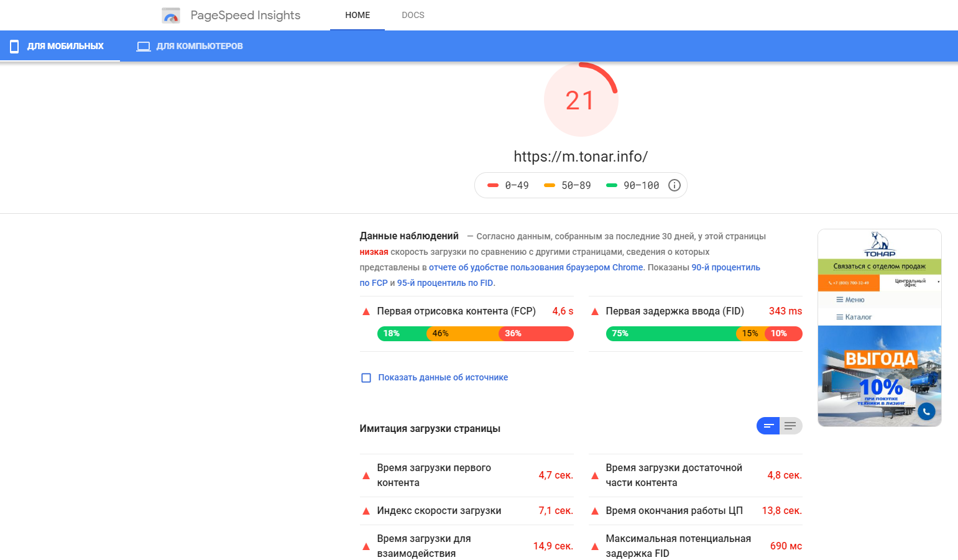The height and width of the screenshot is (560, 958).
Task: Click the 343 ms FID value
Action: click(x=785, y=311)
